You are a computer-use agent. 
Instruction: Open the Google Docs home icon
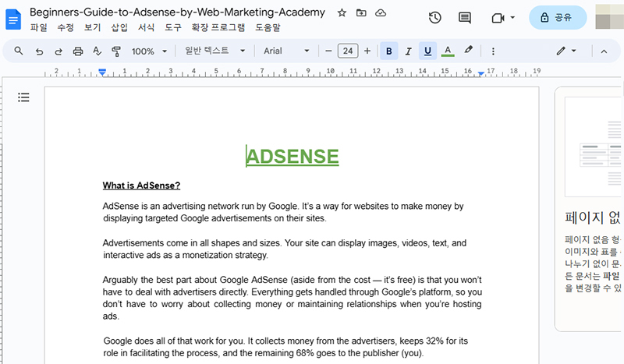tap(13, 19)
